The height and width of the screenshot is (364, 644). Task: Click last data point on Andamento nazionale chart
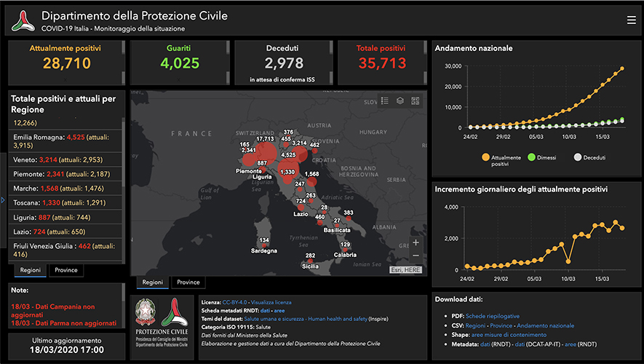tap(622, 68)
